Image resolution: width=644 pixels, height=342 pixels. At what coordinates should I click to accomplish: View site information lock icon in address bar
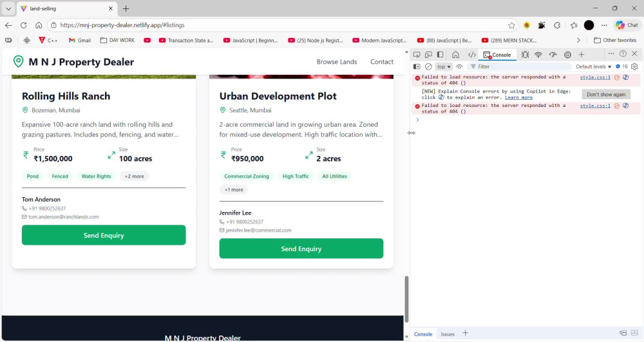point(53,25)
